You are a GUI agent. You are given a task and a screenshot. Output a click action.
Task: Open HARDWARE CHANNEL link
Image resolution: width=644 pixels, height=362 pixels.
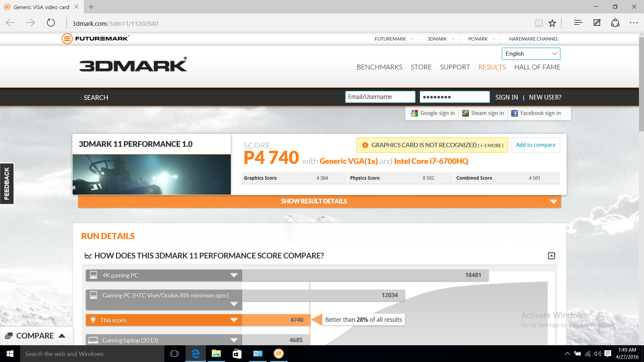pyautogui.click(x=534, y=39)
